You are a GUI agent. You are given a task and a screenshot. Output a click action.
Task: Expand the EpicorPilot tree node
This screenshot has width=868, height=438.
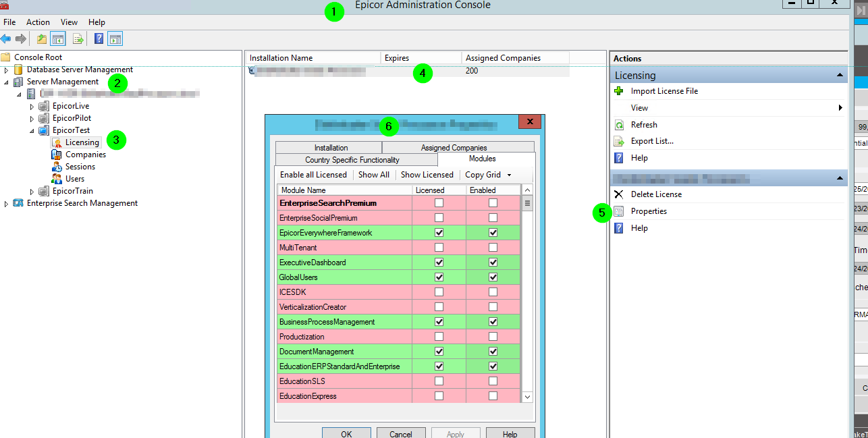[32, 119]
